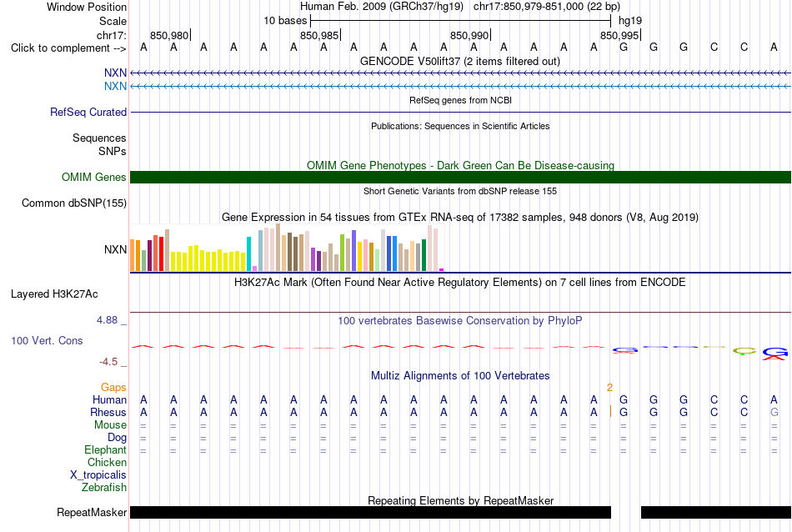Click the '10 bases' scale bar text

[x=285, y=21]
